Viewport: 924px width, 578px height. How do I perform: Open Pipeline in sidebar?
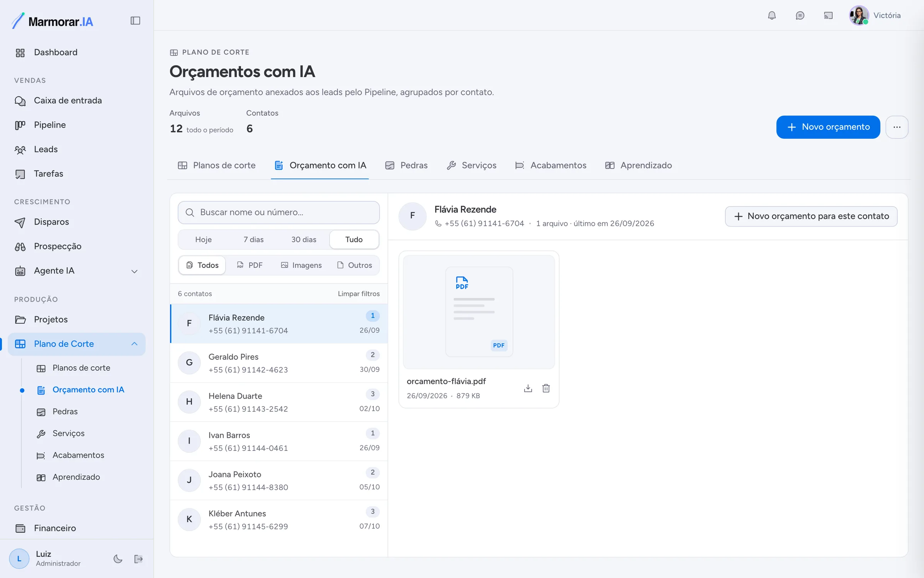pos(77,125)
